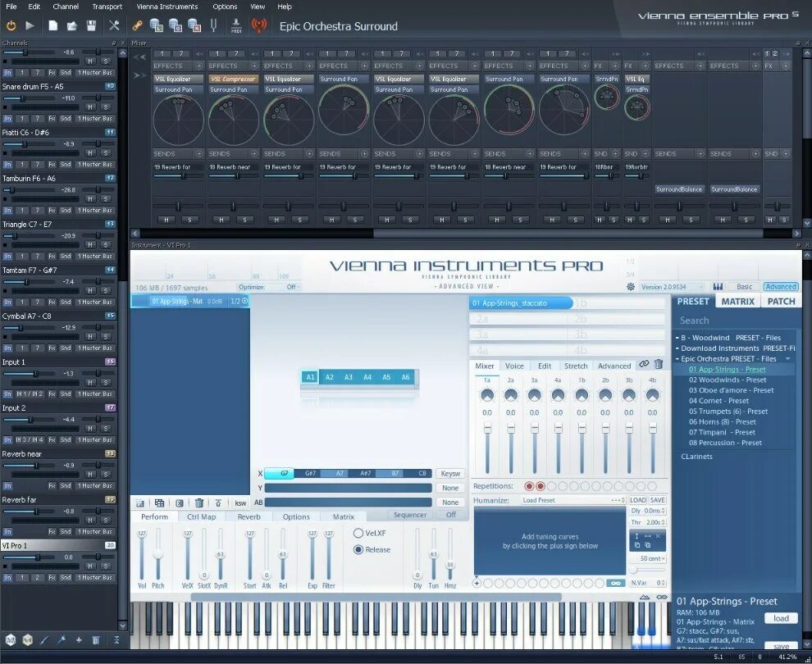The image size is (812, 664).
Task: Click the chain link icon beside the Advanced tab
Action: click(x=644, y=364)
